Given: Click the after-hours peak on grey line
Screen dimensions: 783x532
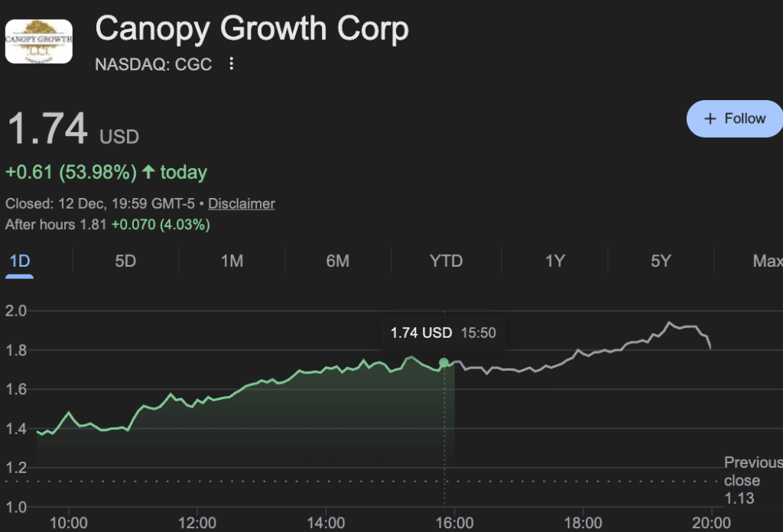Looking at the screenshot, I should point(670,323).
